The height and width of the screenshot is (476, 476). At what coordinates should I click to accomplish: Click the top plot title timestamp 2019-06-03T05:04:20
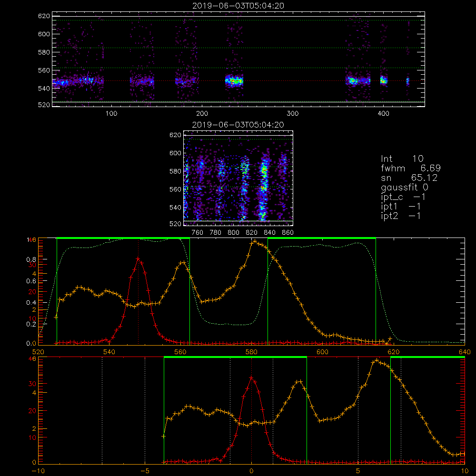point(238,6)
